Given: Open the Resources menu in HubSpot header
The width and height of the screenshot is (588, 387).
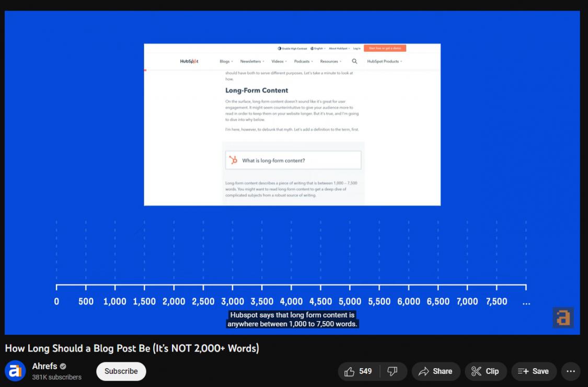Looking at the screenshot, I should (330, 61).
